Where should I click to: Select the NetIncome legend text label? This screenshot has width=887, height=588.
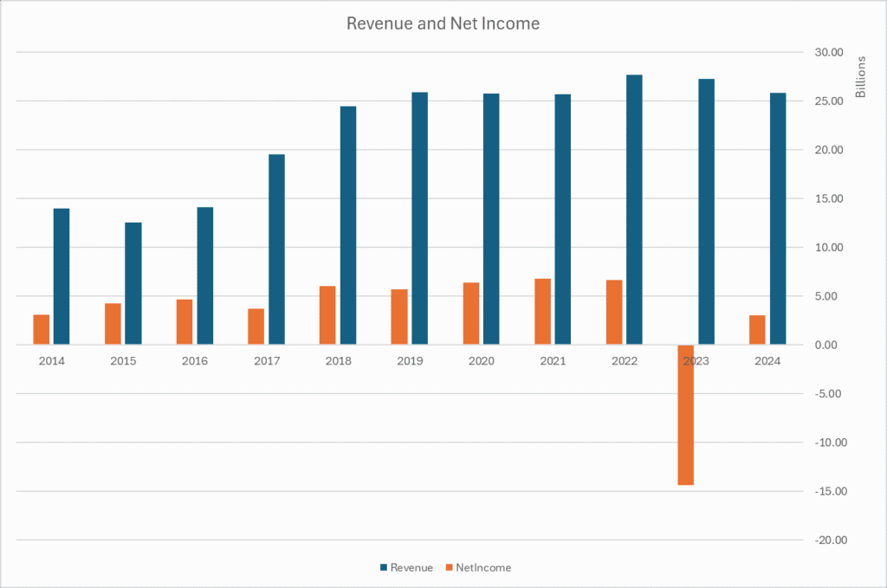coord(483,568)
